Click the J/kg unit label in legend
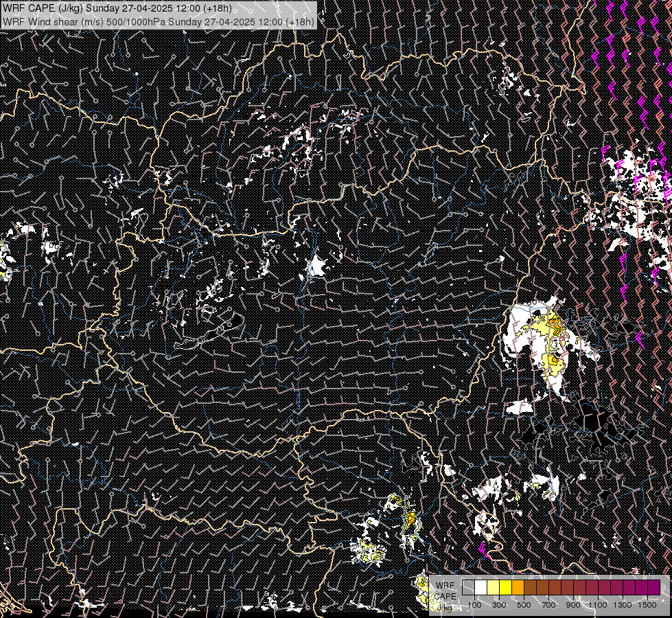The height and width of the screenshot is (618, 672). 445,608
